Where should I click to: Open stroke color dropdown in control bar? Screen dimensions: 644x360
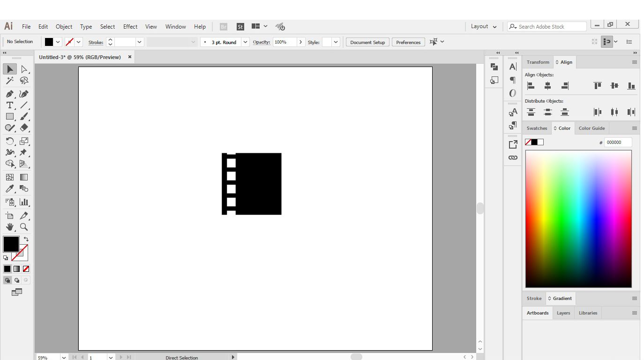[x=79, y=42]
